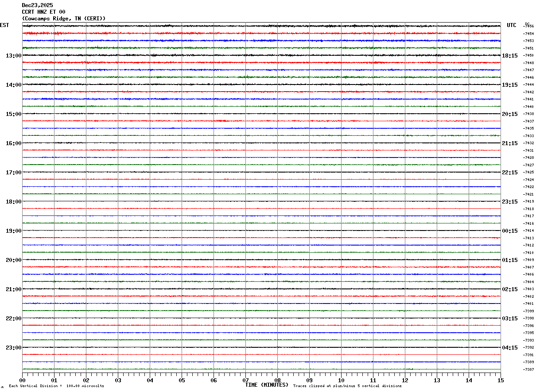The width and height of the screenshot is (536, 392).
Task: Select the 14:00 EST time label
Action: [13, 85]
